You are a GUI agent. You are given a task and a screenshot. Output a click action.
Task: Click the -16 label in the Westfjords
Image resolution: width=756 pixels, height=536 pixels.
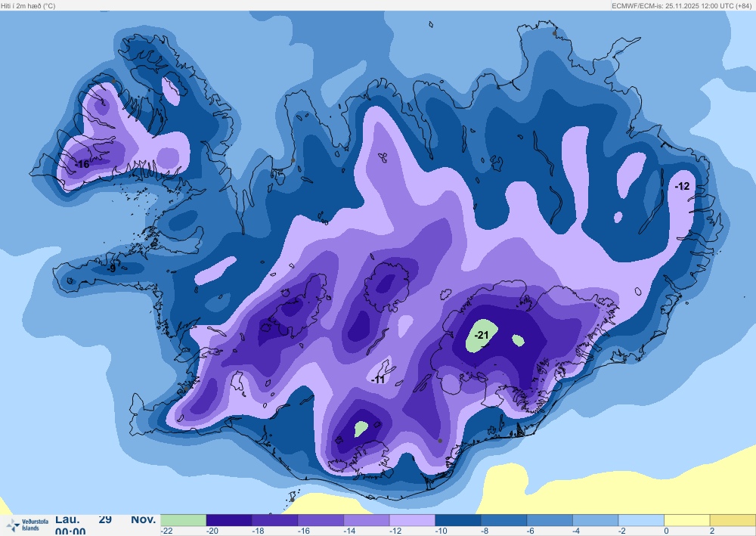point(82,164)
